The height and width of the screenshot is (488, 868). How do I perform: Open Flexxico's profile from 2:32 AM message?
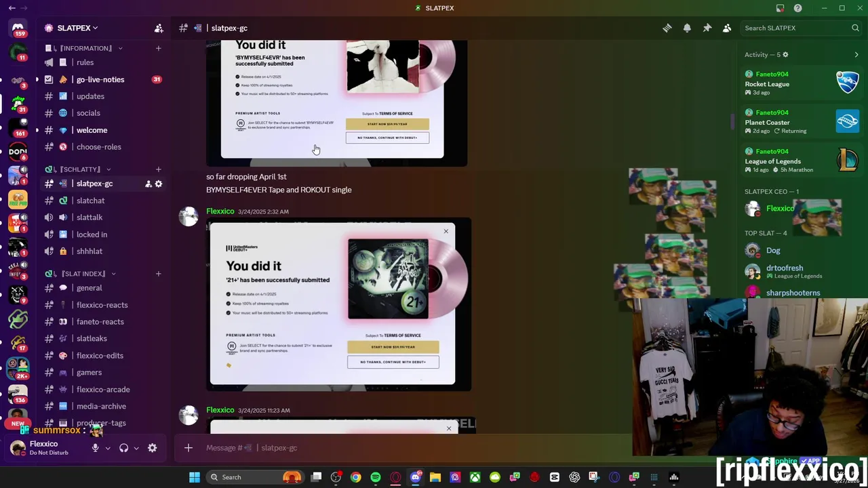(220, 211)
